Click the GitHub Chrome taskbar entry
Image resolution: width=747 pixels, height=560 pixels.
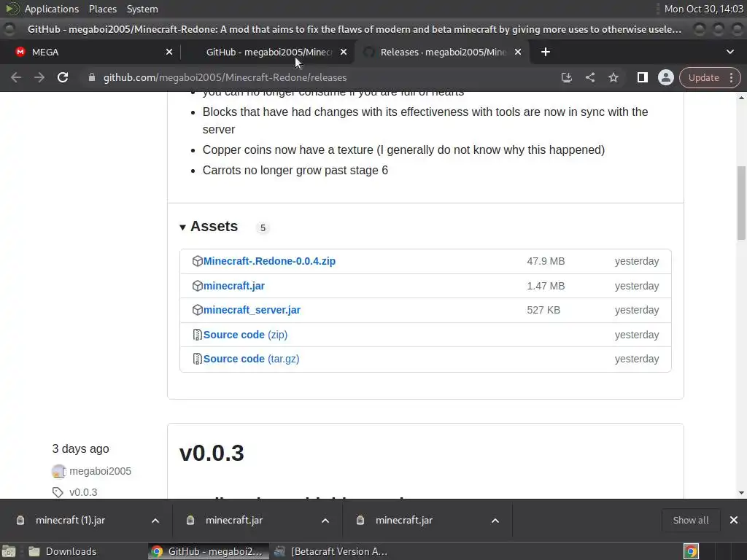[208, 551]
